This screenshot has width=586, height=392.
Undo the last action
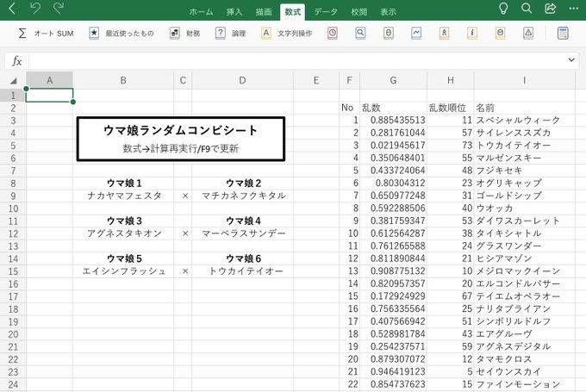pyautogui.click(x=34, y=8)
